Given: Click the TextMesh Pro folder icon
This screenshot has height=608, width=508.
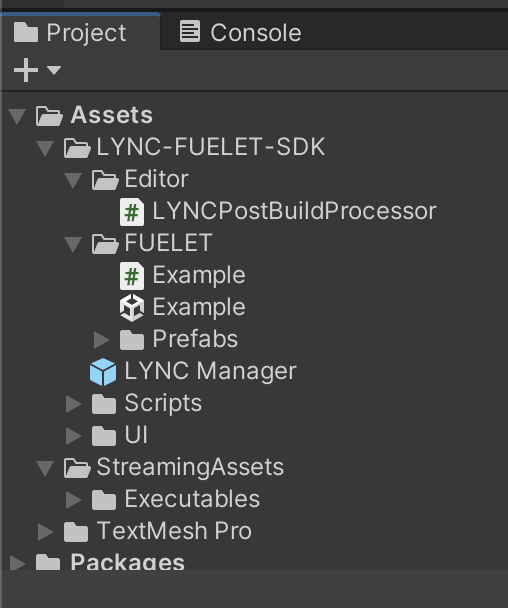Looking at the screenshot, I should pyautogui.click(x=76, y=532).
